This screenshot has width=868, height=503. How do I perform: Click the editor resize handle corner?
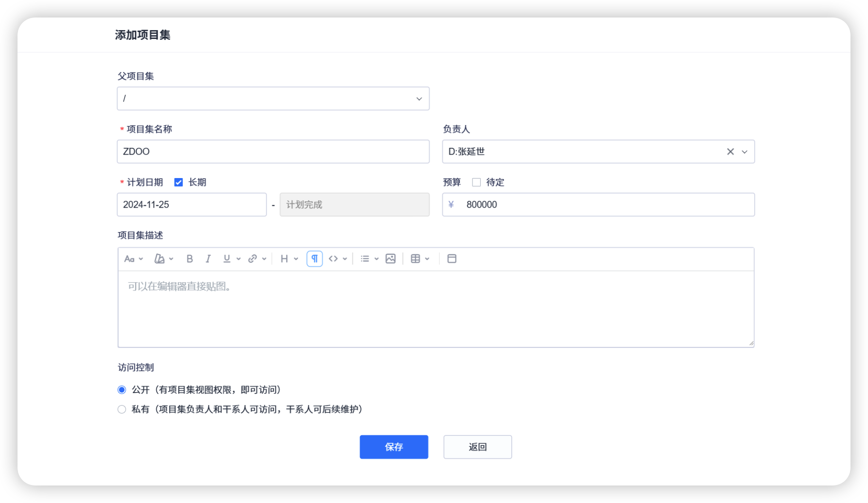pos(751,343)
